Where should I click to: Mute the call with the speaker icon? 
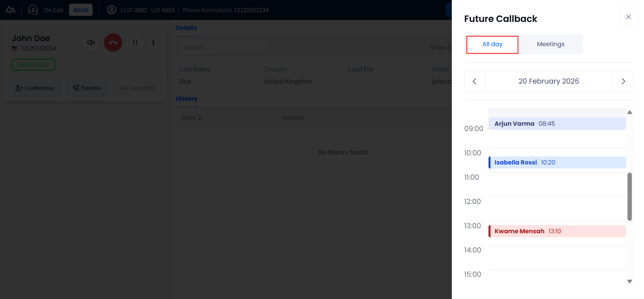91,42
